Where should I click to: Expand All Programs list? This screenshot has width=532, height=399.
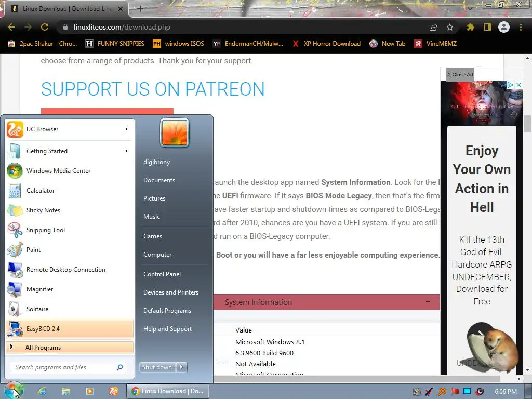(x=70, y=348)
